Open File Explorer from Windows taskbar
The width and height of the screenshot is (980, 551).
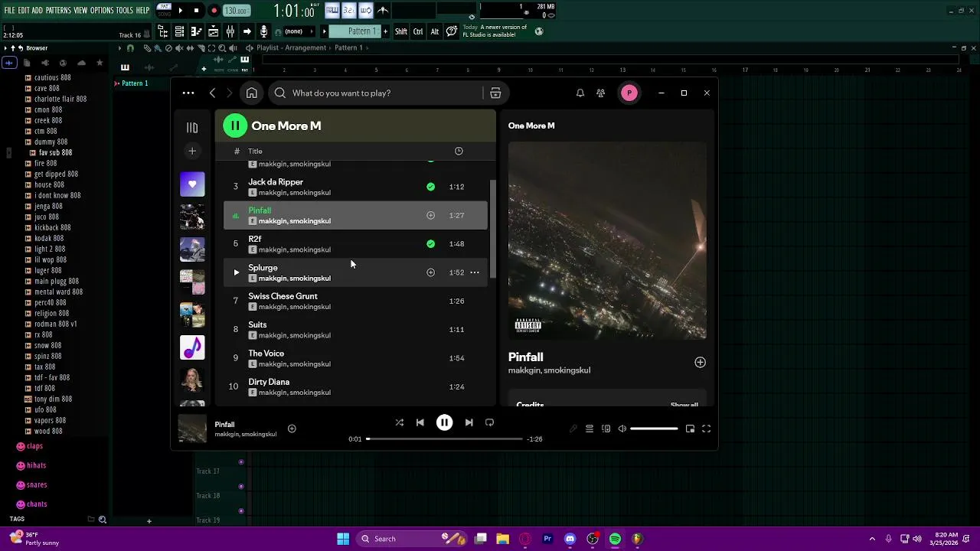(502, 539)
